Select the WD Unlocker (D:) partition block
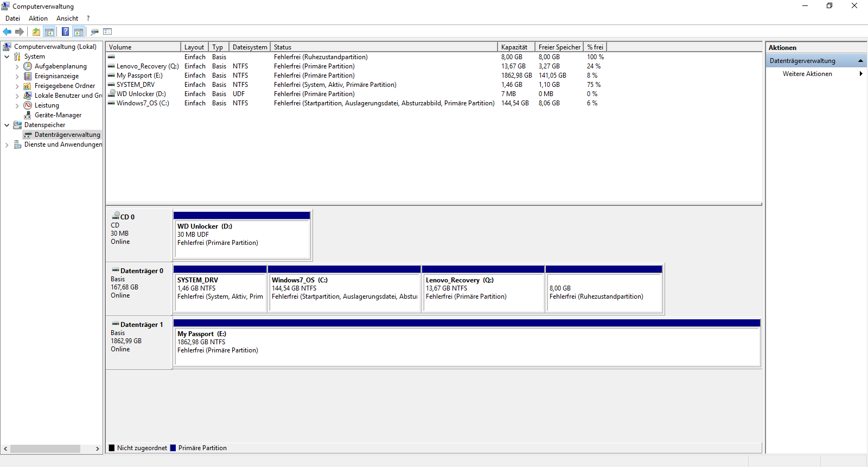 pos(242,235)
